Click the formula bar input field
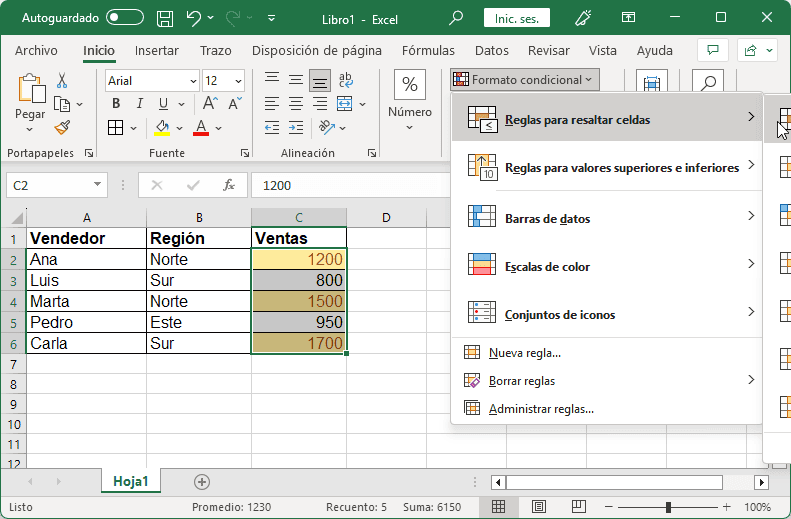Viewport: 791px width, 519px height. (500, 185)
